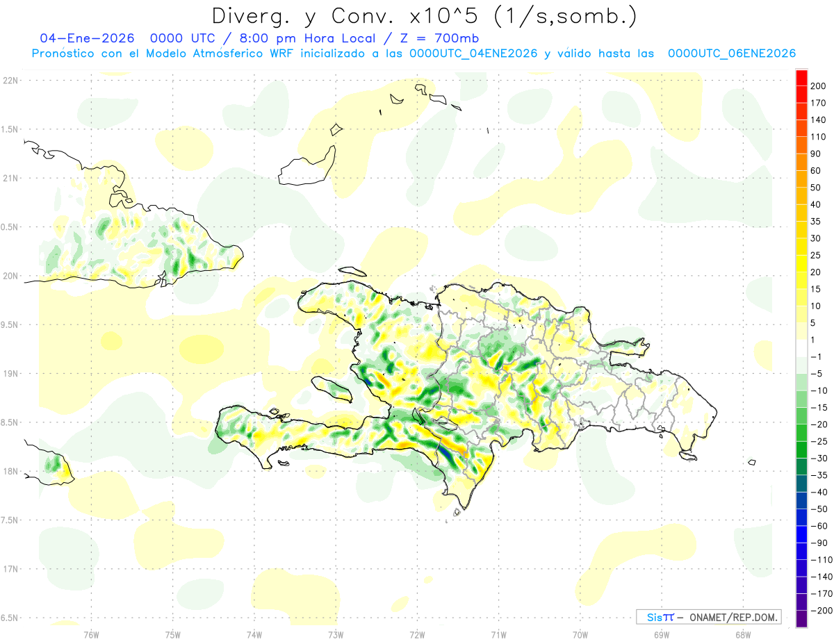This screenshot has height=644, width=834.
Task: Click the 'ONAMET/REP.DOM.' credit label
Action: tap(734, 617)
